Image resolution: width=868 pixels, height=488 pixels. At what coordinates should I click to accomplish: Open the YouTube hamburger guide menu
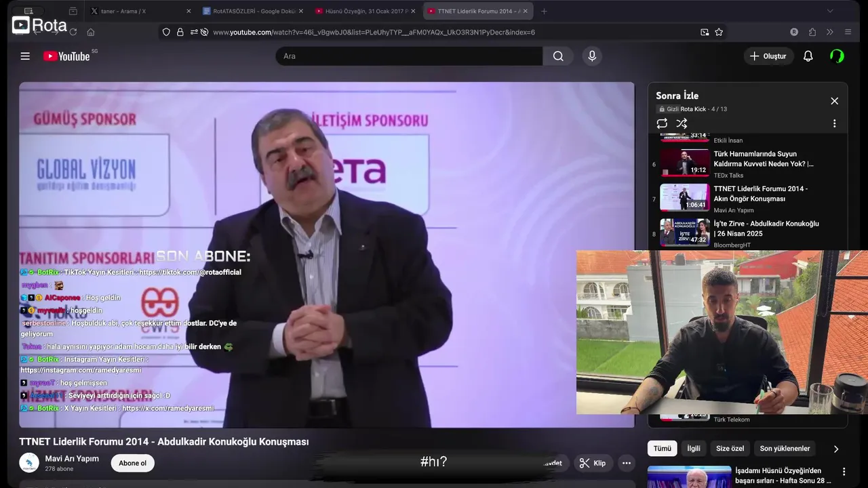[25, 56]
